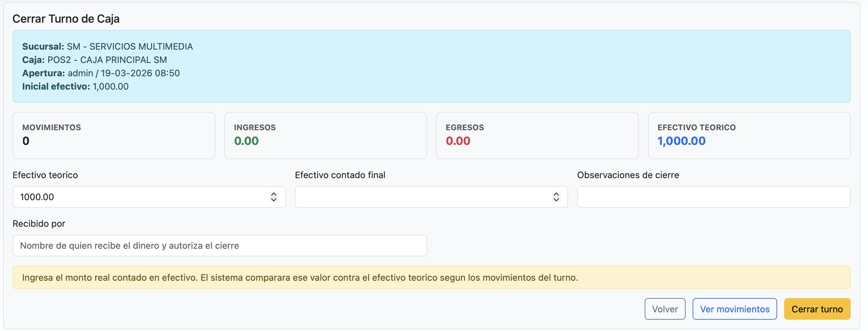This screenshot has width=868, height=331.
Task: Decrement Efectivo teorico with the down arrow
Action: coord(274,200)
